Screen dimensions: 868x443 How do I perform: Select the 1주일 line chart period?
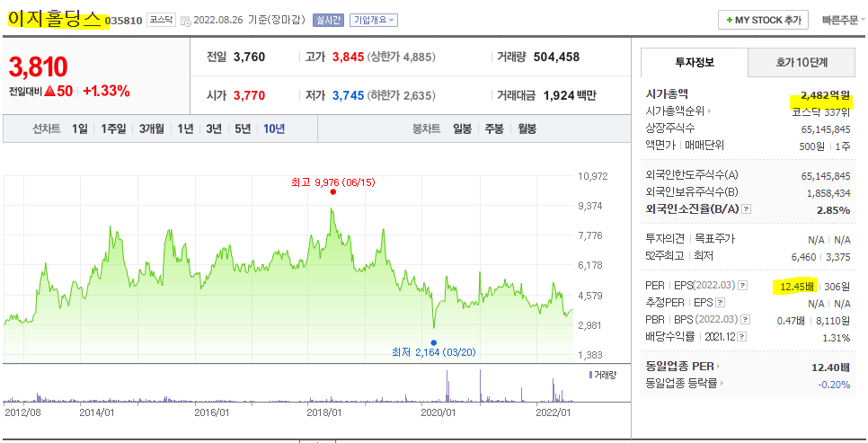click(x=113, y=129)
